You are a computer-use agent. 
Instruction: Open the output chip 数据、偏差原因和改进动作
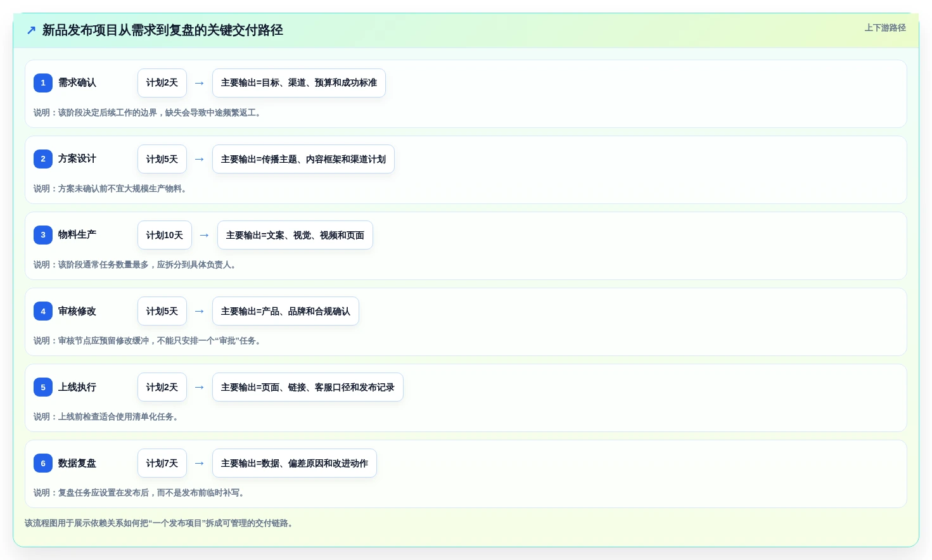pos(295,463)
